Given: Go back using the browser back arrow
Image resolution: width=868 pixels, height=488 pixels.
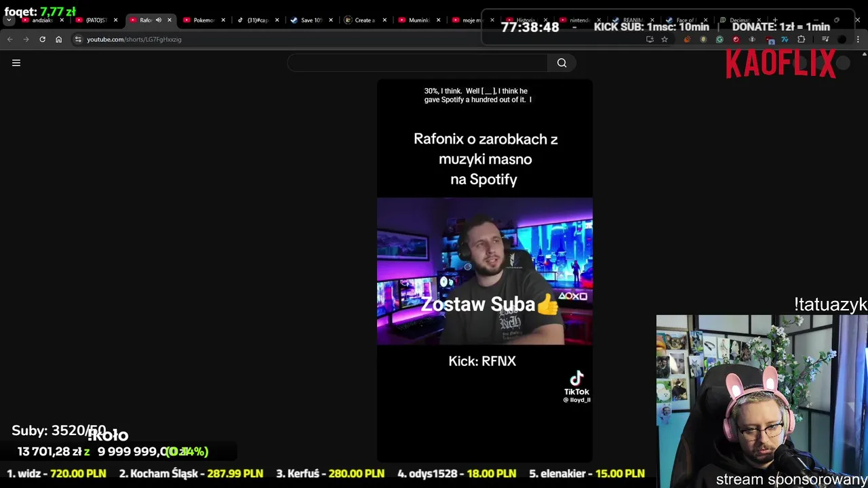Looking at the screenshot, I should 10,39.
